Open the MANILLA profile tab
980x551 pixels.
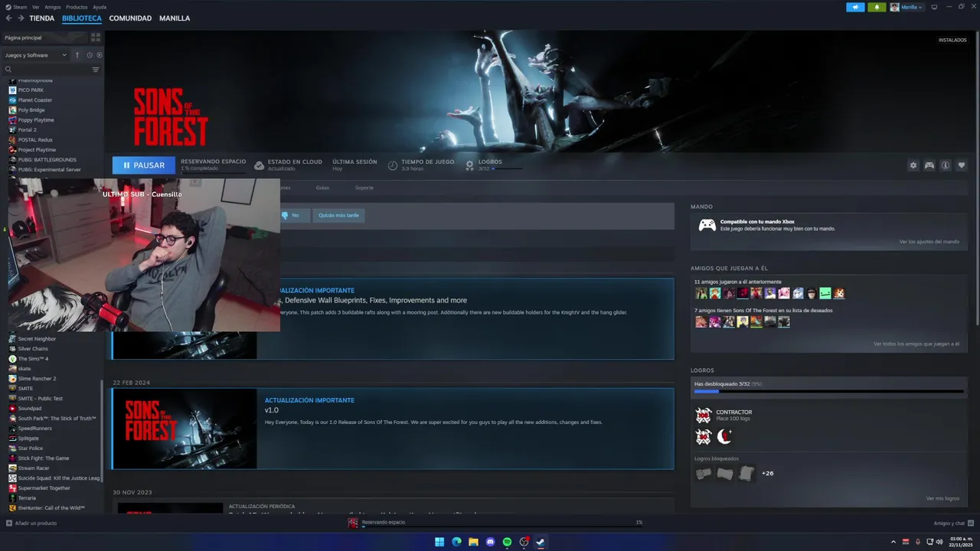[x=175, y=18]
